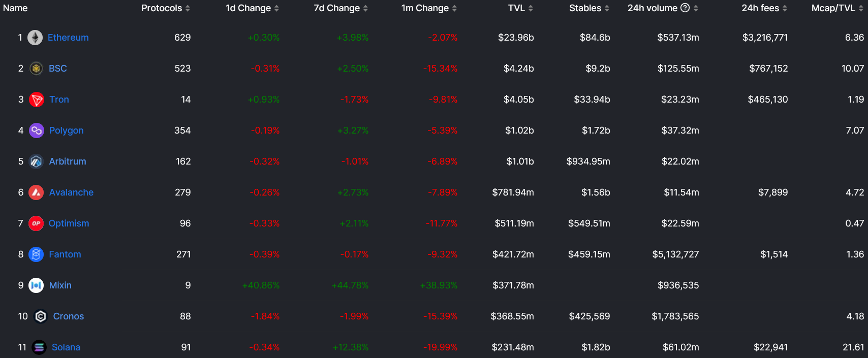Click the Optimism OP logo icon

(x=36, y=223)
